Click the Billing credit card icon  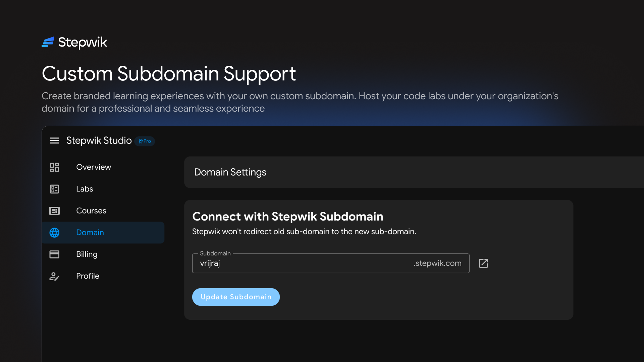click(54, 254)
